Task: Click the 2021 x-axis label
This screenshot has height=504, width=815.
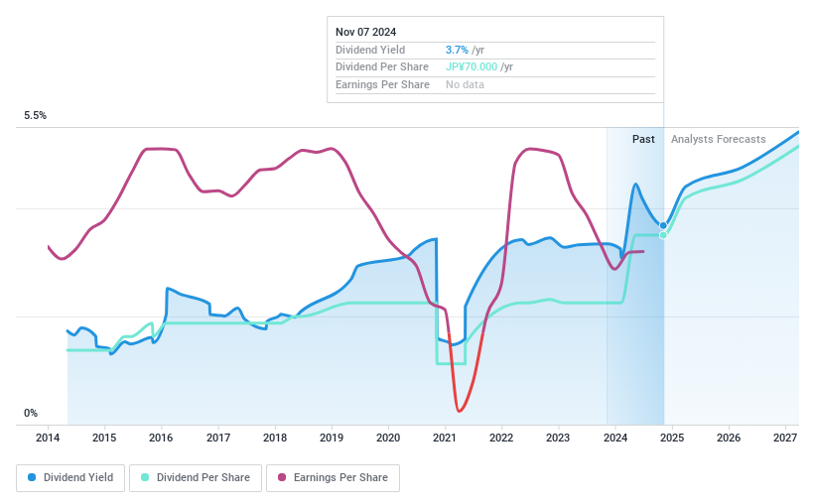Action: pos(445,438)
